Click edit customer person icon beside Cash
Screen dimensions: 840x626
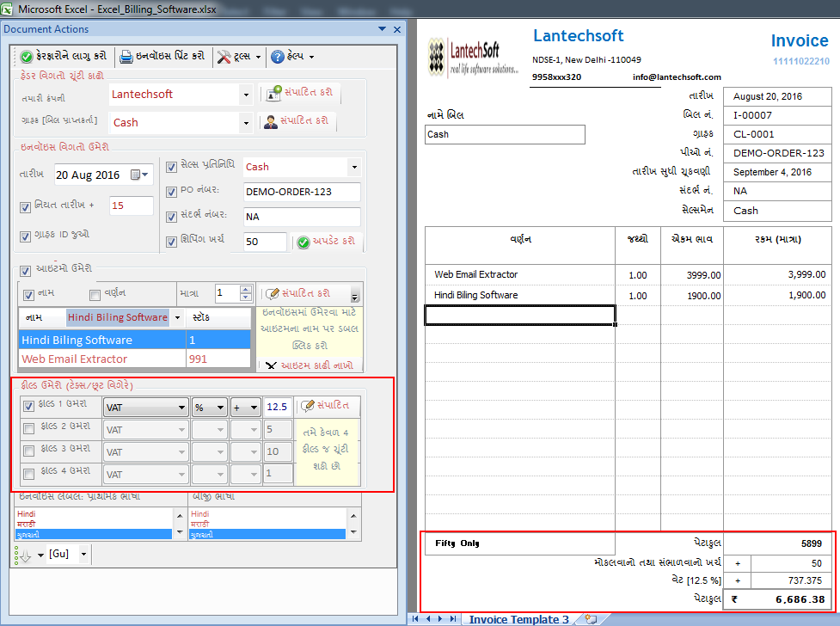pos(271,121)
